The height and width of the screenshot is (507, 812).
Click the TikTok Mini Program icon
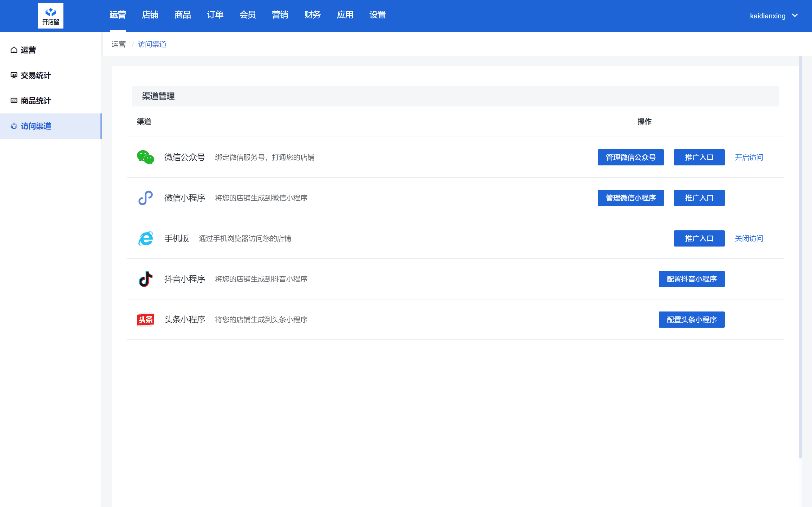coord(145,279)
